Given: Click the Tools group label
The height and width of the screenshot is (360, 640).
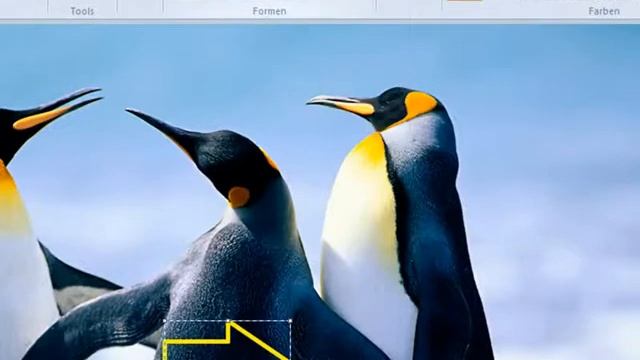Looking at the screenshot, I should tap(82, 11).
